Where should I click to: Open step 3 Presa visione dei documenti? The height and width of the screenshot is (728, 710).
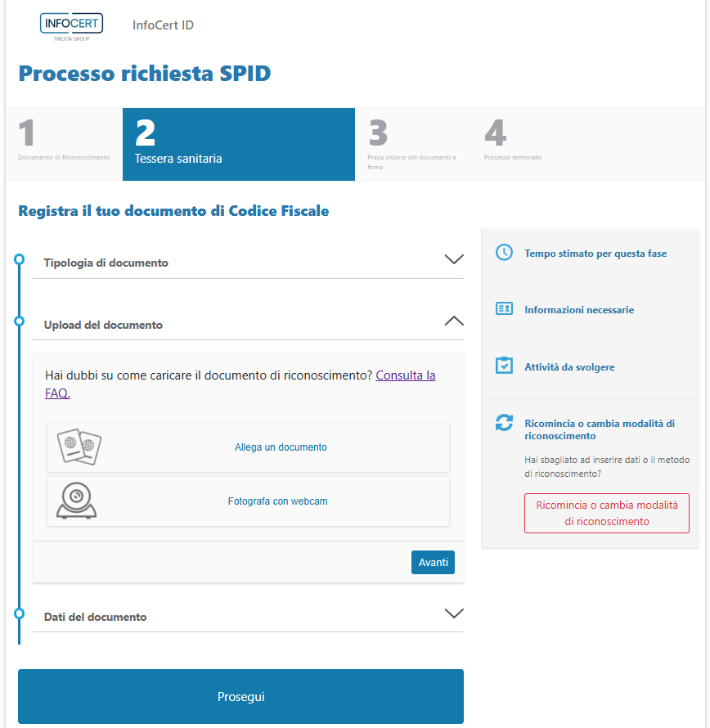tap(413, 143)
